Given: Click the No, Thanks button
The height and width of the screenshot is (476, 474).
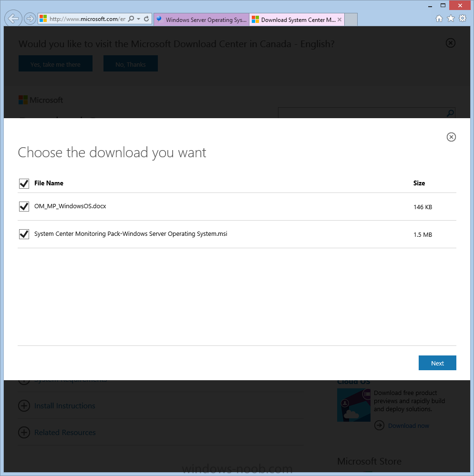Looking at the screenshot, I should point(131,63).
